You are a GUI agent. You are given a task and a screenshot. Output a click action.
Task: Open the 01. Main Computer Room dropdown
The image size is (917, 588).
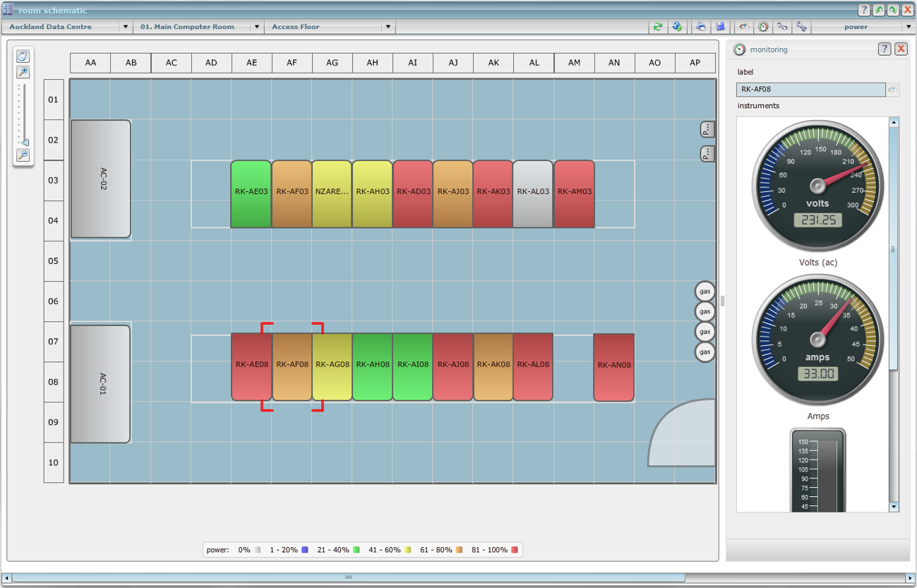coord(257,27)
